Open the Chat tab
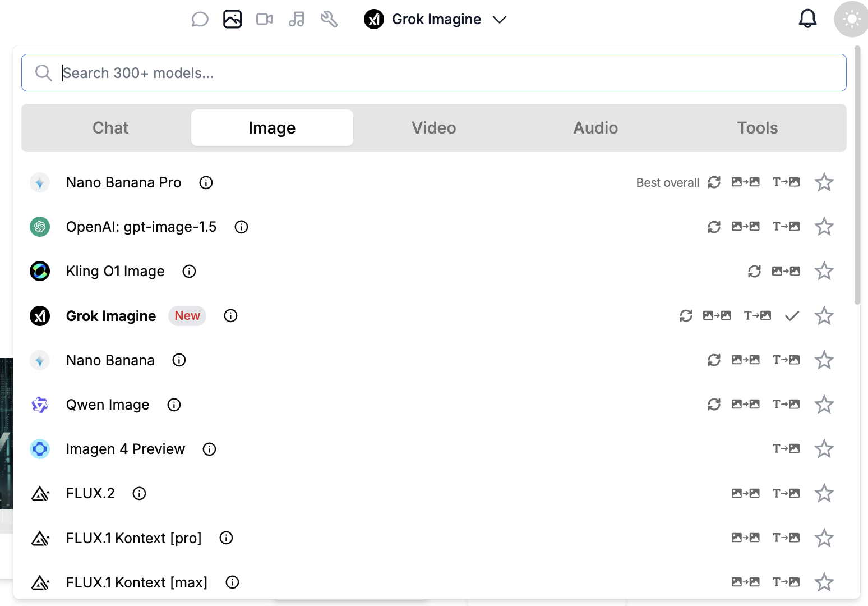The width and height of the screenshot is (868, 606). 110,127
